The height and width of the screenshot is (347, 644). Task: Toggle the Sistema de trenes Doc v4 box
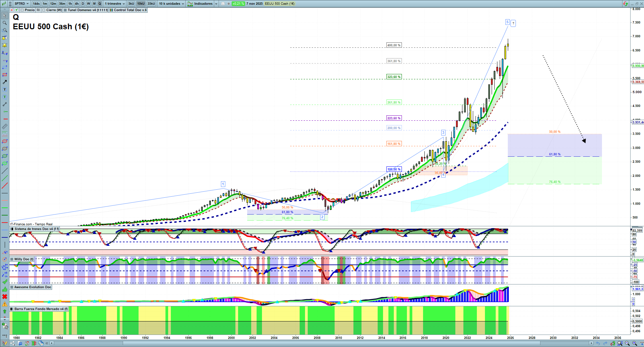pyautogui.click(x=12, y=229)
